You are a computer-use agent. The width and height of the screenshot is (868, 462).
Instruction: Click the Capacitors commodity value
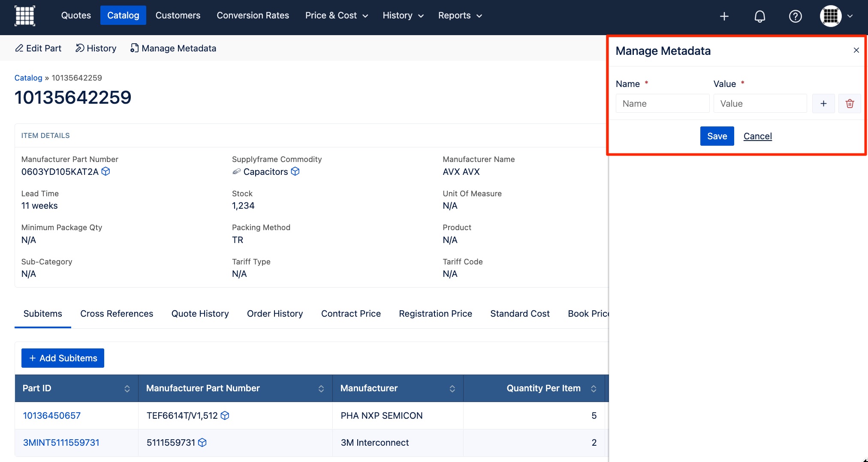pyautogui.click(x=265, y=171)
